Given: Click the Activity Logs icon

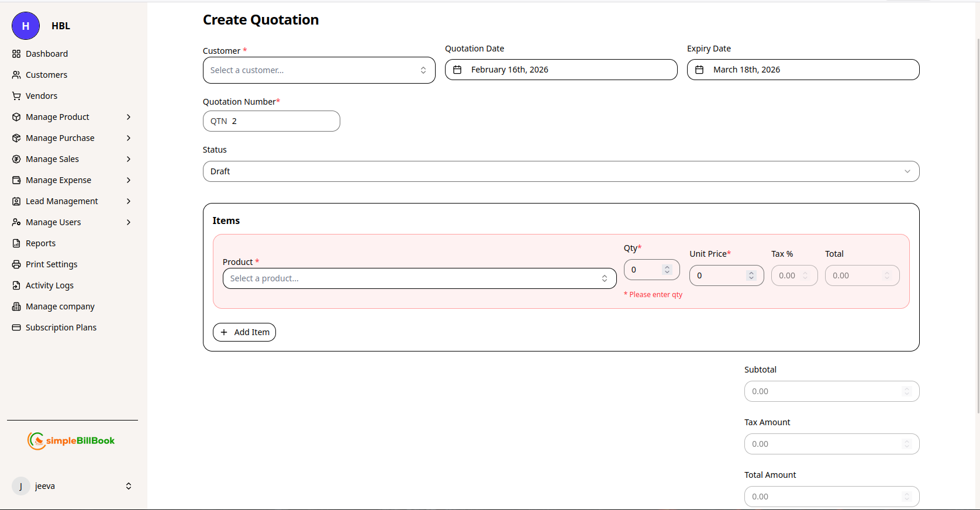Looking at the screenshot, I should click(x=16, y=285).
